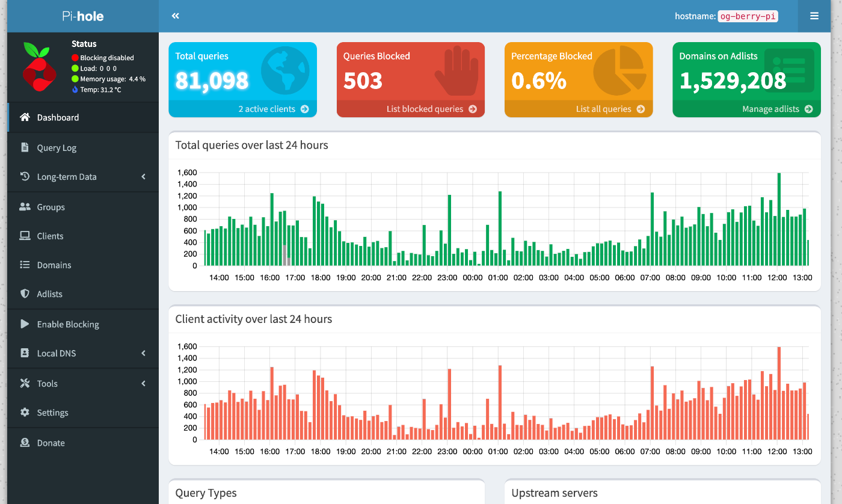Image resolution: width=842 pixels, height=504 pixels.
Task: Click Query Types panel heading
Action: pos(206,493)
